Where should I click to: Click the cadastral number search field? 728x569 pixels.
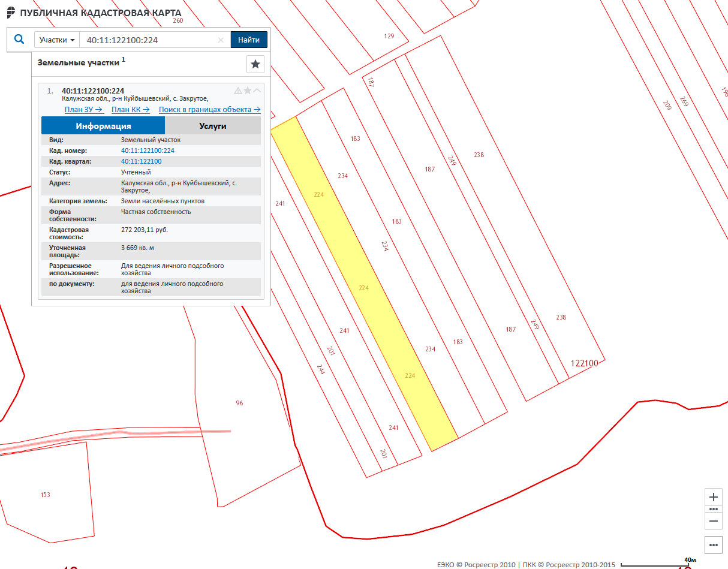tap(150, 40)
